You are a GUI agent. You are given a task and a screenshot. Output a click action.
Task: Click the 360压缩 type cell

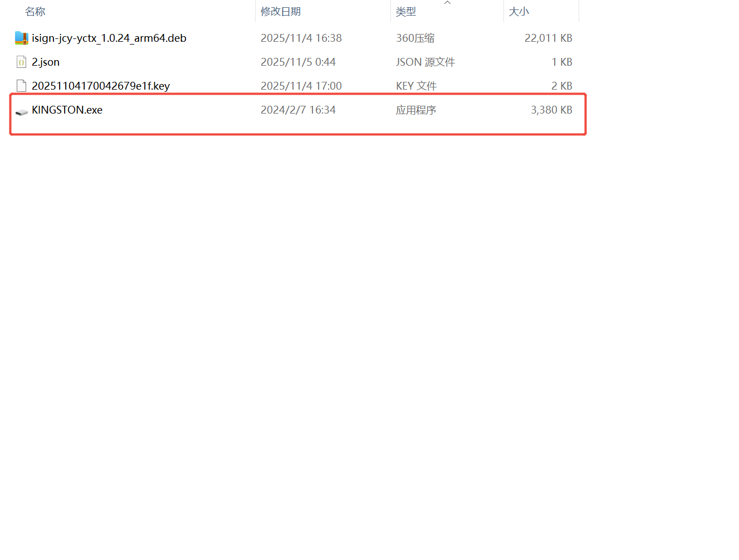point(415,38)
